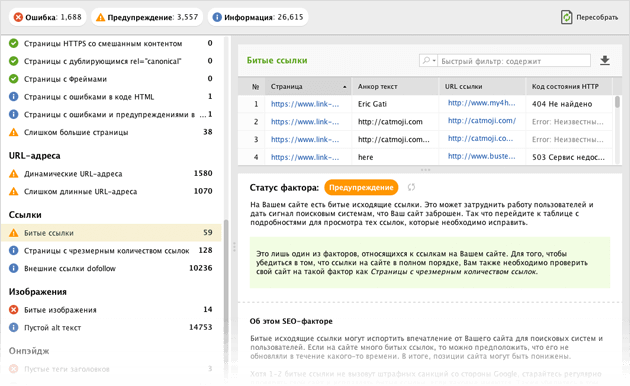This screenshot has width=630, height=386.
Task: Select Пустой alt текст item
Action: tap(111, 327)
